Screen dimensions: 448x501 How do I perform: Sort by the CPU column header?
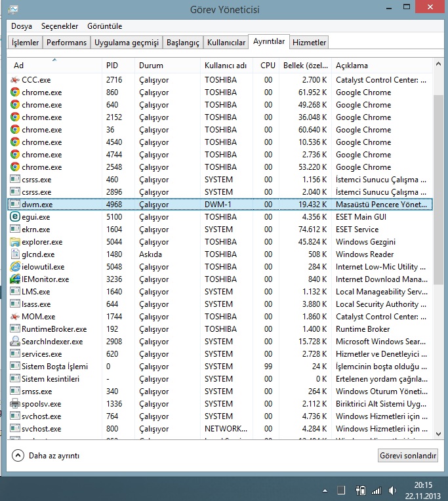coord(266,66)
